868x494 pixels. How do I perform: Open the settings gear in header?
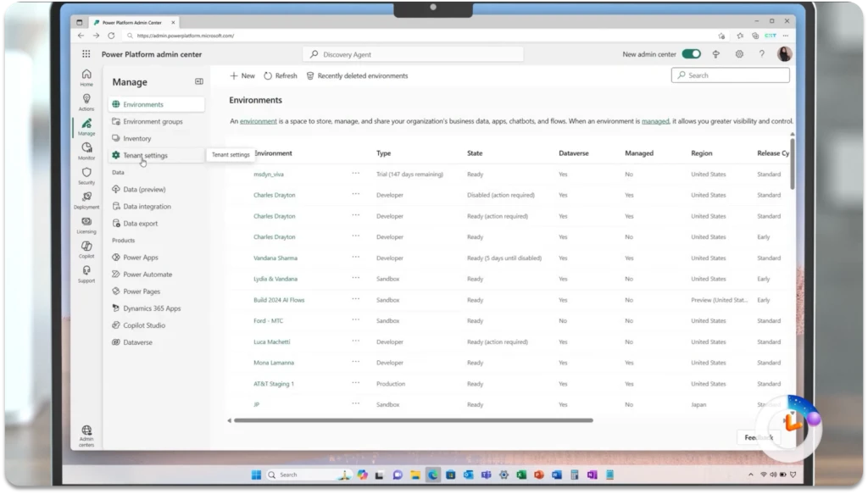tap(739, 54)
